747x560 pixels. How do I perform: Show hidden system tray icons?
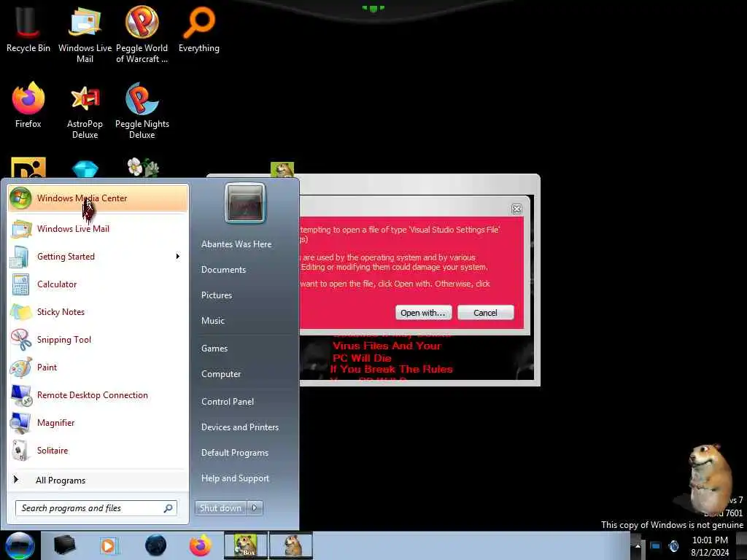click(x=638, y=546)
